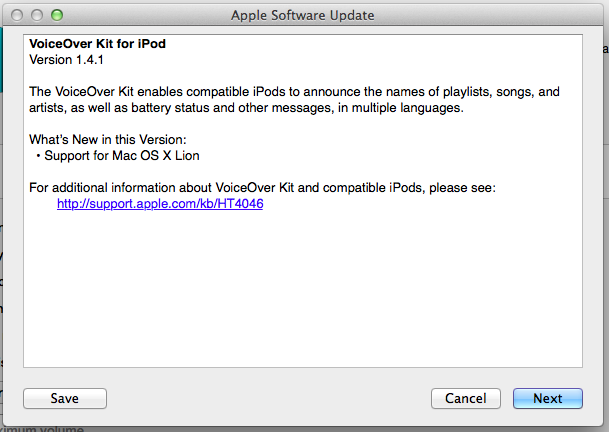This screenshot has width=609, height=432.
Task: Close the Apple Software Update window
Action: pos(16,15)
